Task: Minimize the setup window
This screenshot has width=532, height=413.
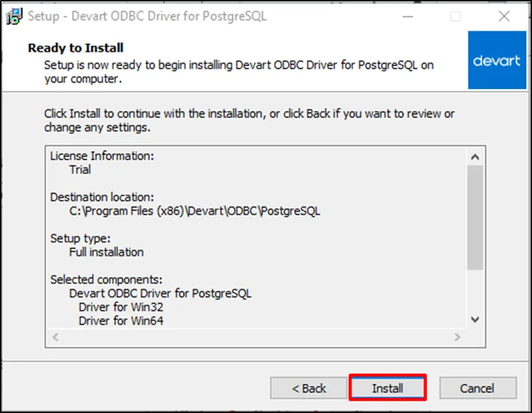Action: click(408, 16)
